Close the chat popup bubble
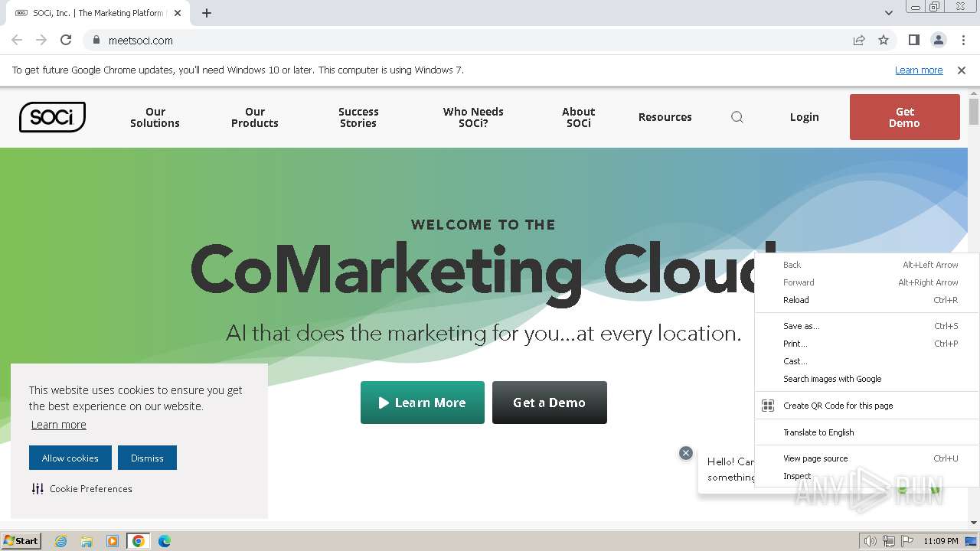This screenshot has height=551, width=980. coord(686,453)
